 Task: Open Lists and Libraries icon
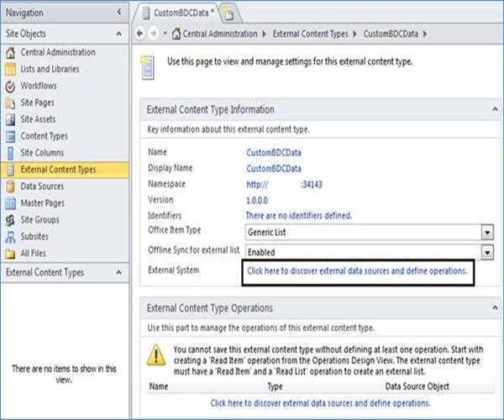(x=11, y=69)
